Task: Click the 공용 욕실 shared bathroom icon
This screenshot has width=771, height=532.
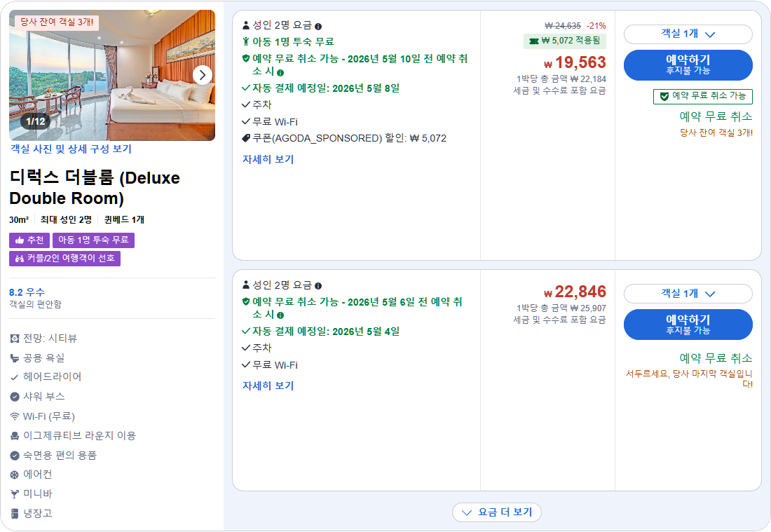Action: (15, 357)
